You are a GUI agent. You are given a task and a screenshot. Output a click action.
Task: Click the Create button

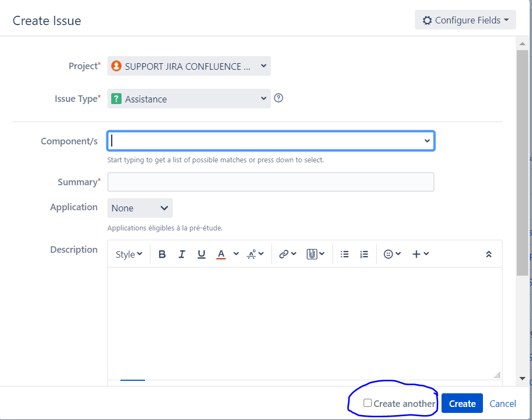(462, 404)
